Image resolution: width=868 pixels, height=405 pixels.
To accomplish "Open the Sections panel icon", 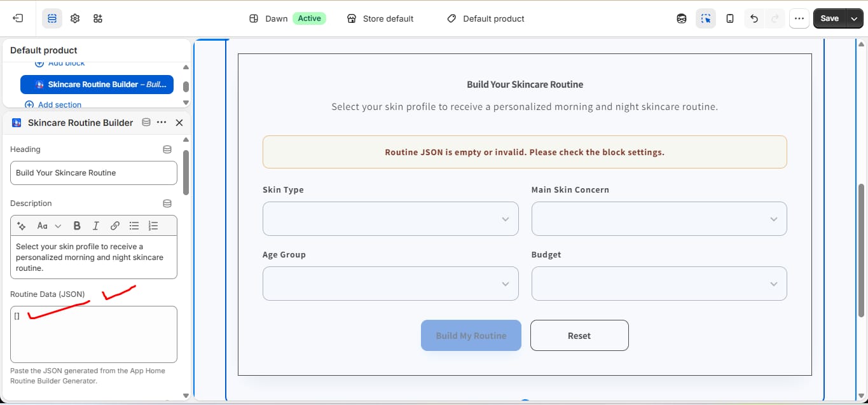I will [52, 18].
